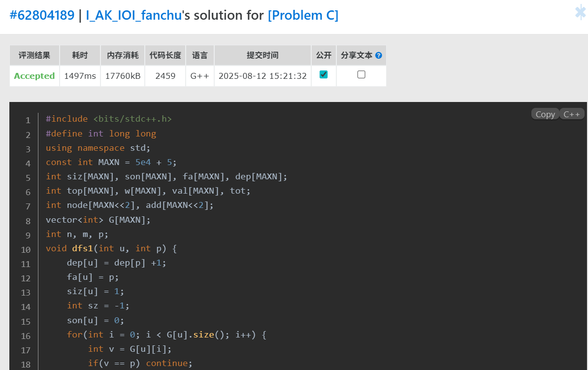Click the 耗时 column header
The image size is (588, 370).
tap(80, 55)
